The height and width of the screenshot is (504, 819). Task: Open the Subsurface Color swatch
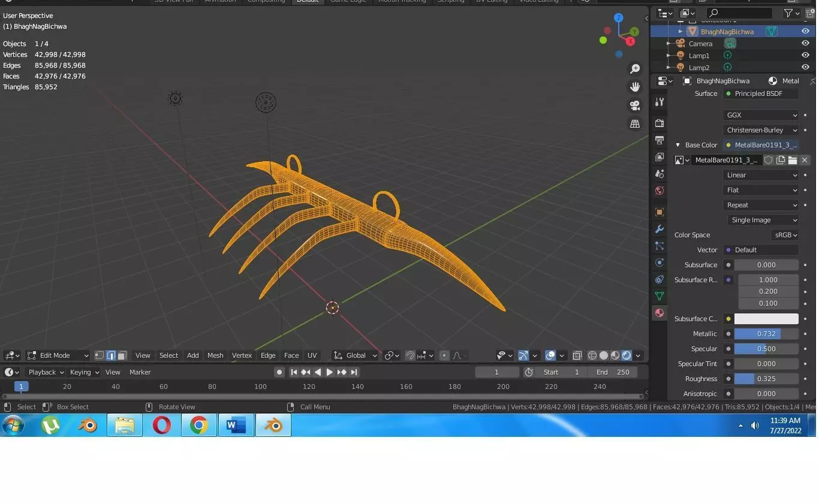(x=766, y=319)
